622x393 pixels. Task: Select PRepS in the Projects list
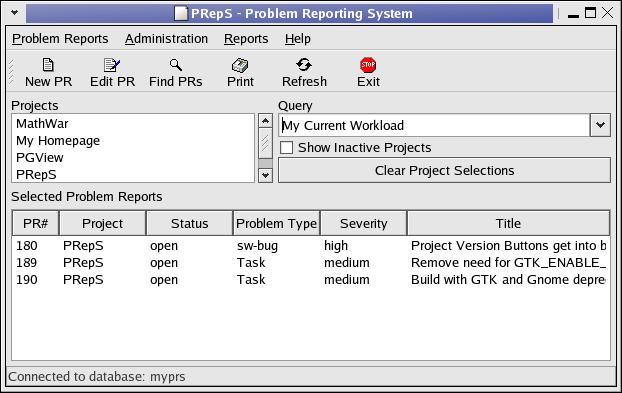tap(133, 174)
